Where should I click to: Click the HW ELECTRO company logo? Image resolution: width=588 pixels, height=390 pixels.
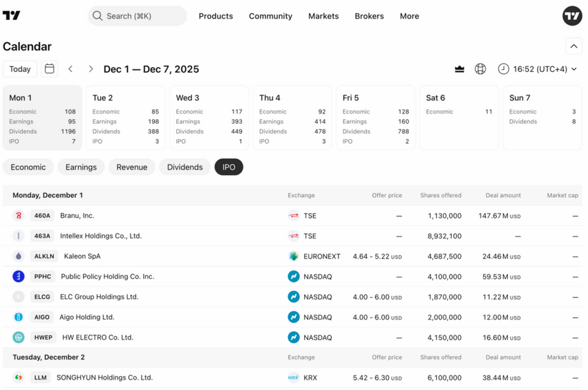19,337
